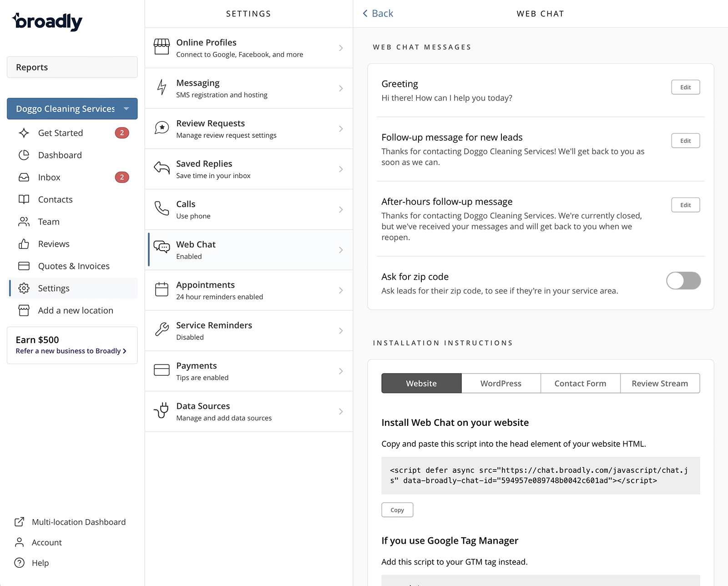
Task: Click the script code block
Action: coord(541,475)
